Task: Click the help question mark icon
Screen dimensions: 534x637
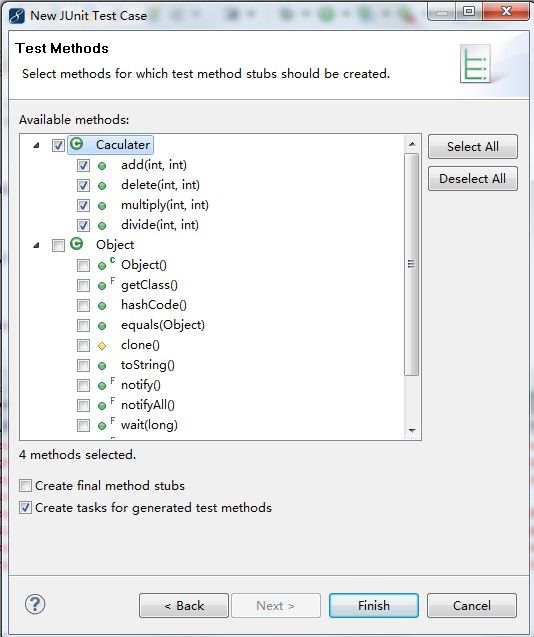Action: pos(35,604)
